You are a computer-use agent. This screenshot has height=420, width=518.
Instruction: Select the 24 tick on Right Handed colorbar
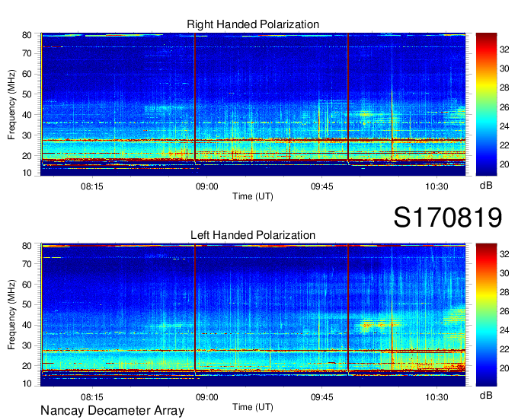504,126
